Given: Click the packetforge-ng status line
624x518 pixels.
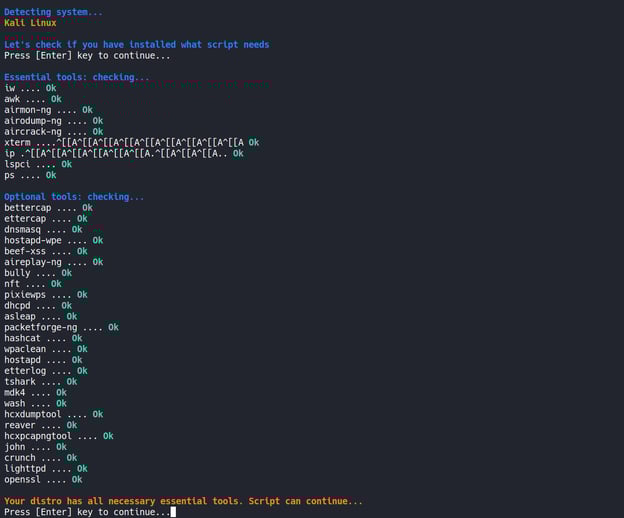Looking at the screenshot, I should tap(61, 327).
